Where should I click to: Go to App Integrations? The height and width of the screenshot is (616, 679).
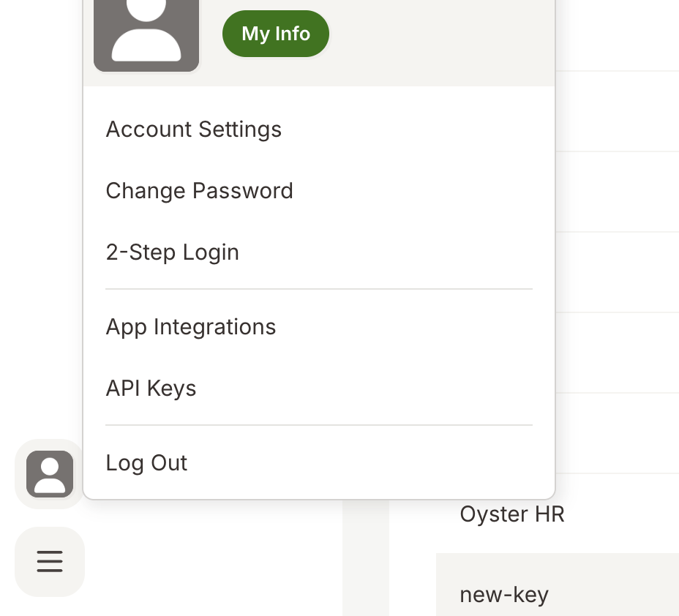pos(190,326)
